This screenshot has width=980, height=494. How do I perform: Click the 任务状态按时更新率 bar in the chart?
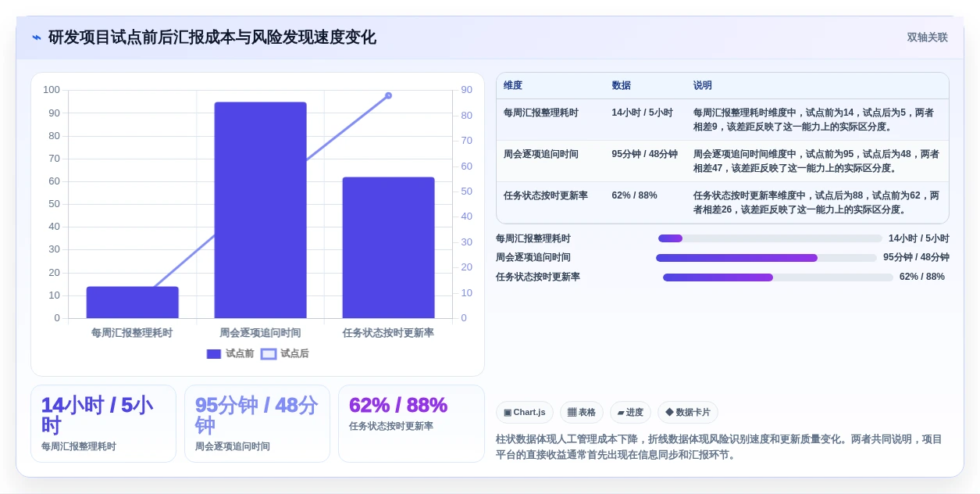tap(388, 248)
